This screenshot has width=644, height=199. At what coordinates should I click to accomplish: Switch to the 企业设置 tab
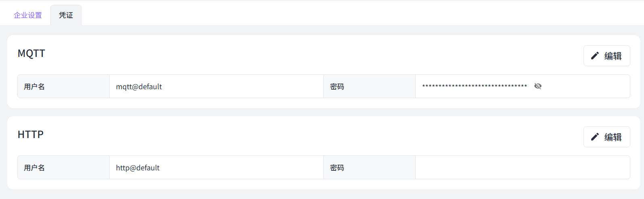click(x=28, y=15)
